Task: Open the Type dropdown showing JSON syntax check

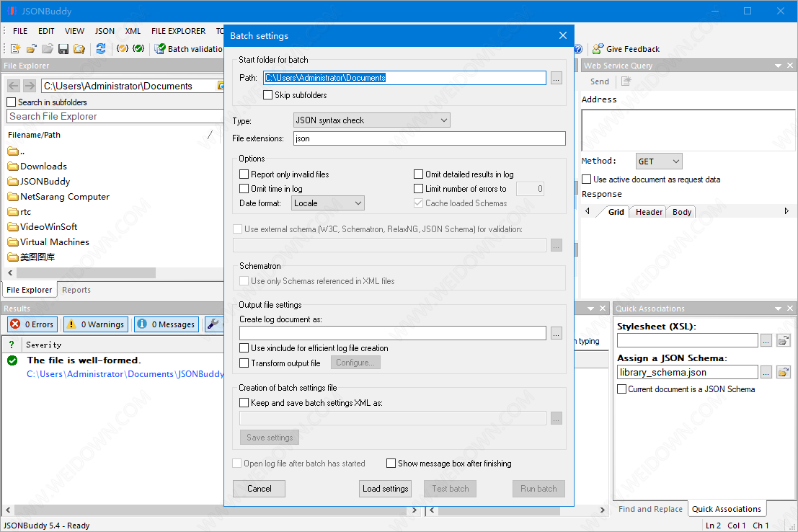Action: pos(371,120)
